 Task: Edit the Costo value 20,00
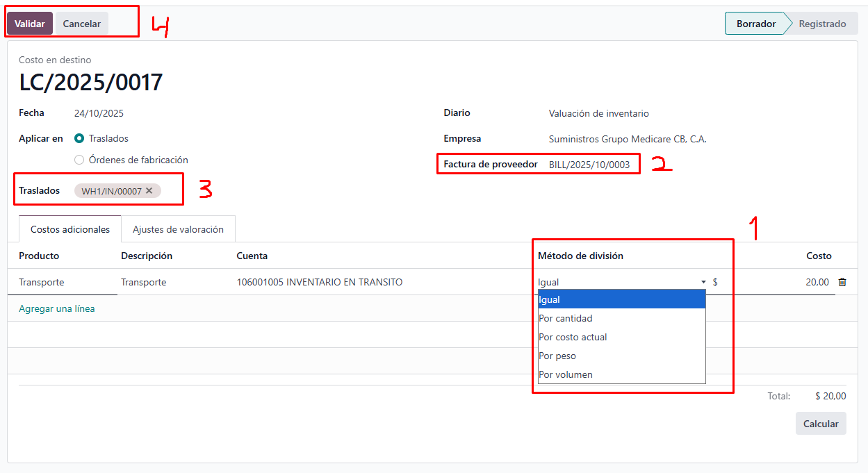[817, 282]
